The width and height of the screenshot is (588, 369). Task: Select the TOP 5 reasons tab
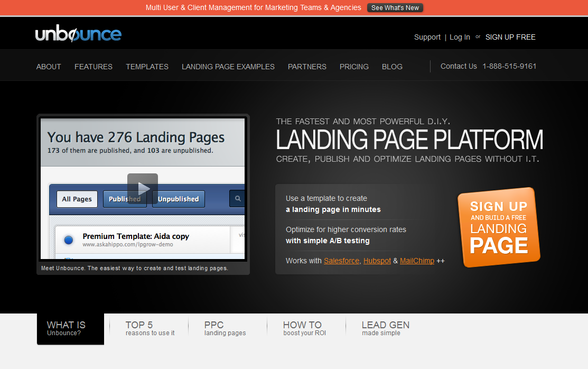(150, 328)
